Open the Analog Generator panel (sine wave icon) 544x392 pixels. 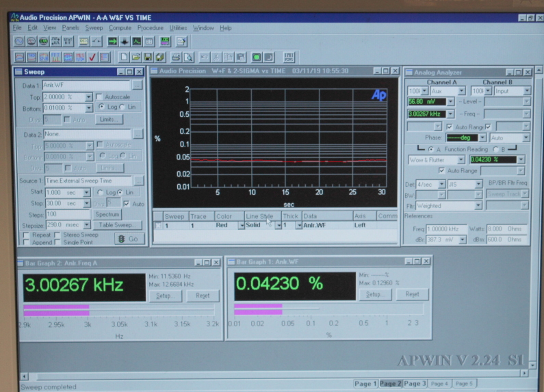pos(18,41)
